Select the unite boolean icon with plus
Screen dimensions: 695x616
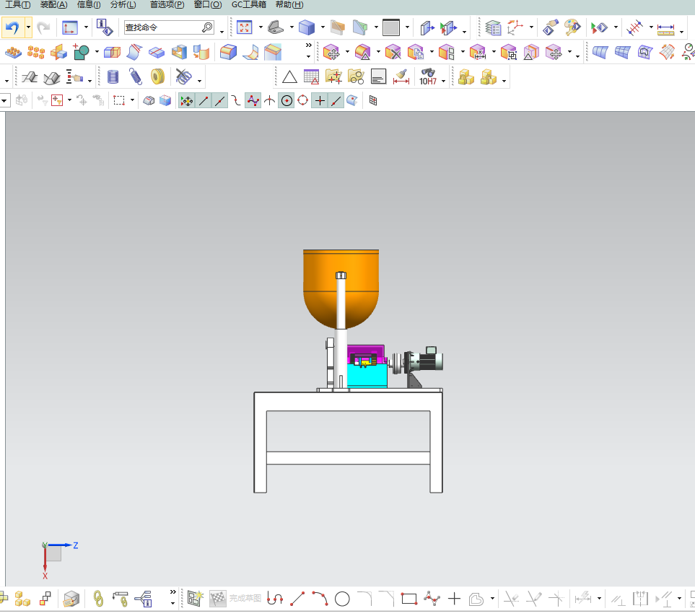pos(81,52)
